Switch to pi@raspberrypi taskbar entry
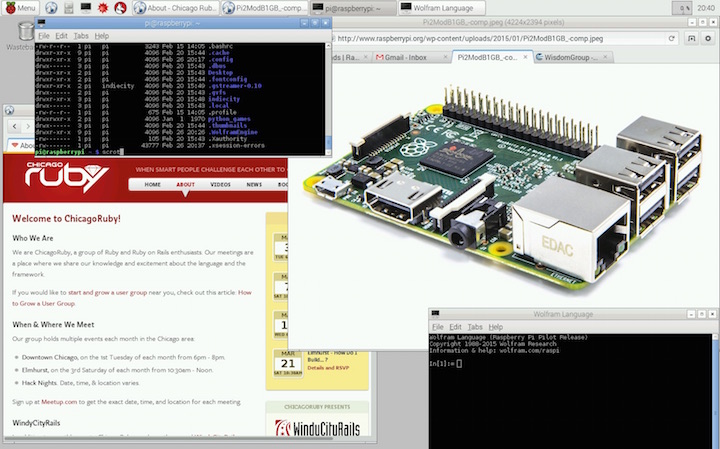The image size is (720, 449). point(353,8)
